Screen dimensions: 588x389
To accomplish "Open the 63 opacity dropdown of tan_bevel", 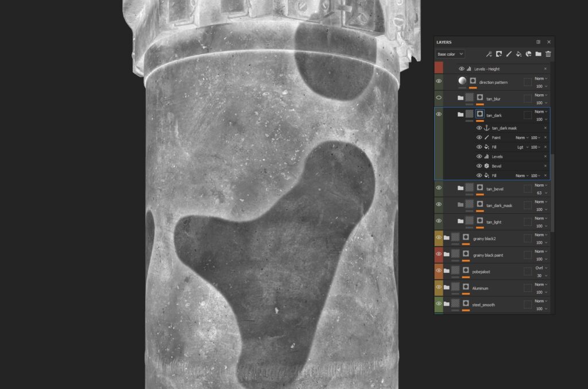I will click(541, 193).
